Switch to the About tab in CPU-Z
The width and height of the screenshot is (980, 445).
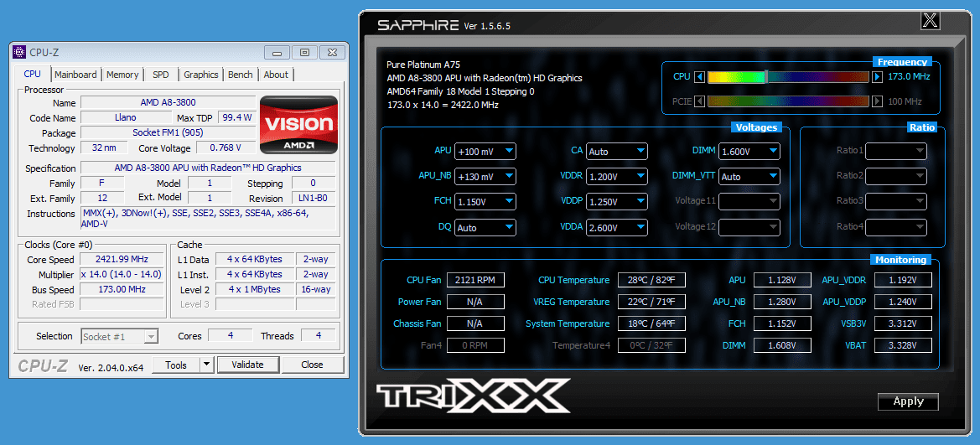click(x=276, y=75)
